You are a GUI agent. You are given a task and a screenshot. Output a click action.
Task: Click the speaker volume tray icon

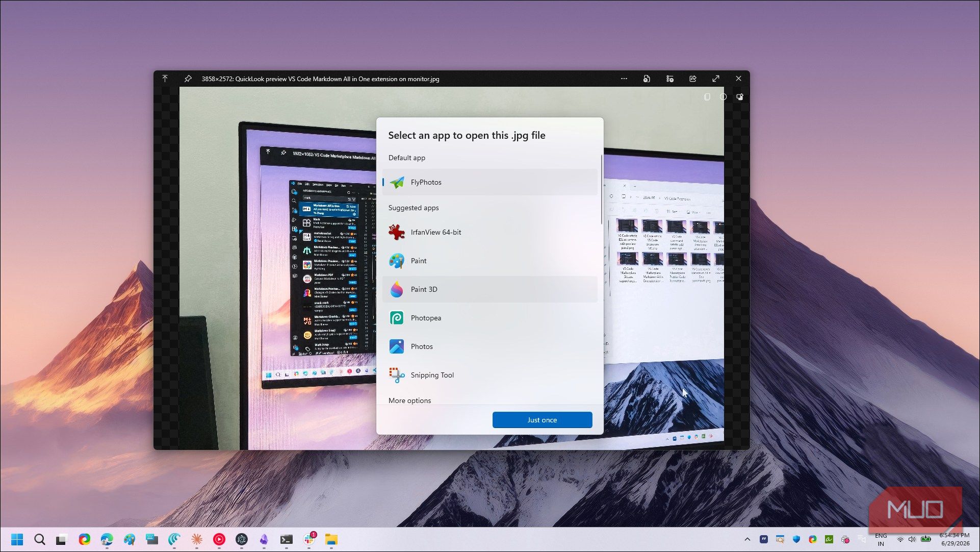(x=912, y=539)
